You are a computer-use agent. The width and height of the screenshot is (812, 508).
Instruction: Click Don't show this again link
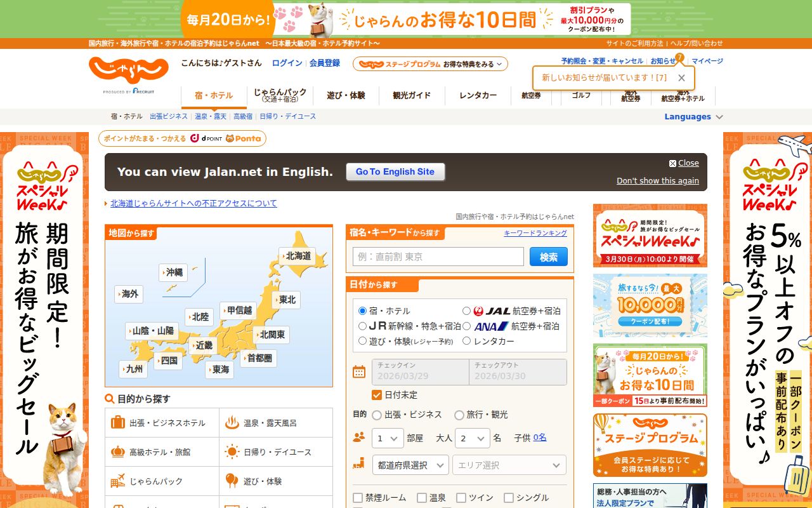658,181
